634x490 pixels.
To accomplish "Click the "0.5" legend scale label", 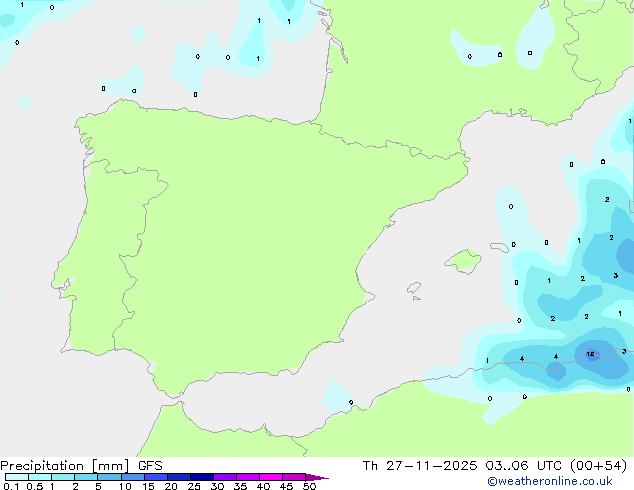I will point(35,486).
